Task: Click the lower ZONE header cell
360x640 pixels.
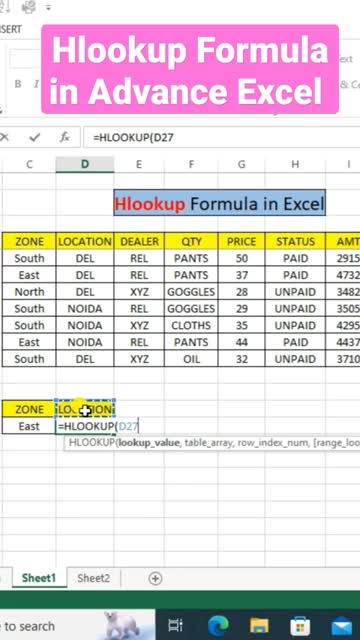Action: coord(29,409)
